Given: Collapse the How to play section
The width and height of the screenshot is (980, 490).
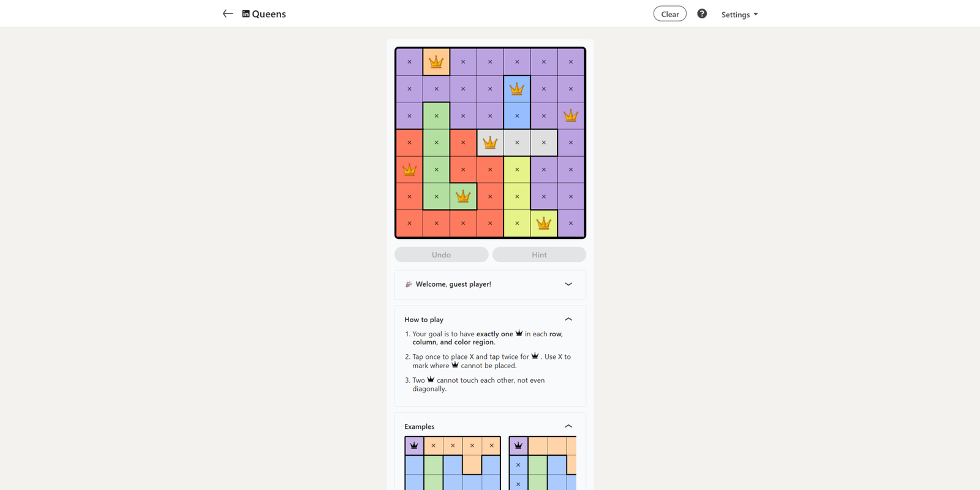Looking at the screenshot, I should [x=568, y=319].
